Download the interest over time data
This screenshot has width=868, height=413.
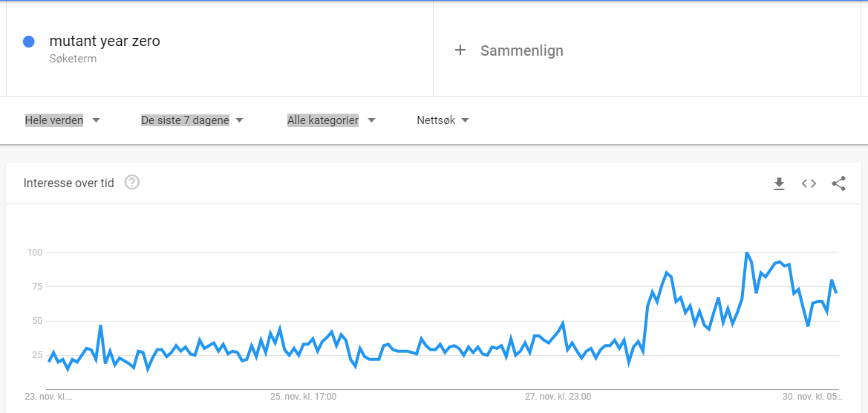[780, 183]
